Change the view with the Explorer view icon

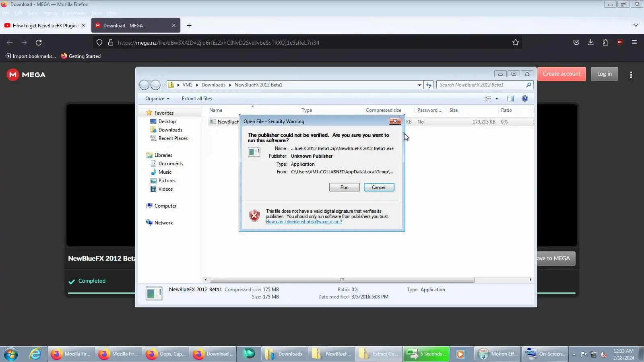[x=488, y=99]
